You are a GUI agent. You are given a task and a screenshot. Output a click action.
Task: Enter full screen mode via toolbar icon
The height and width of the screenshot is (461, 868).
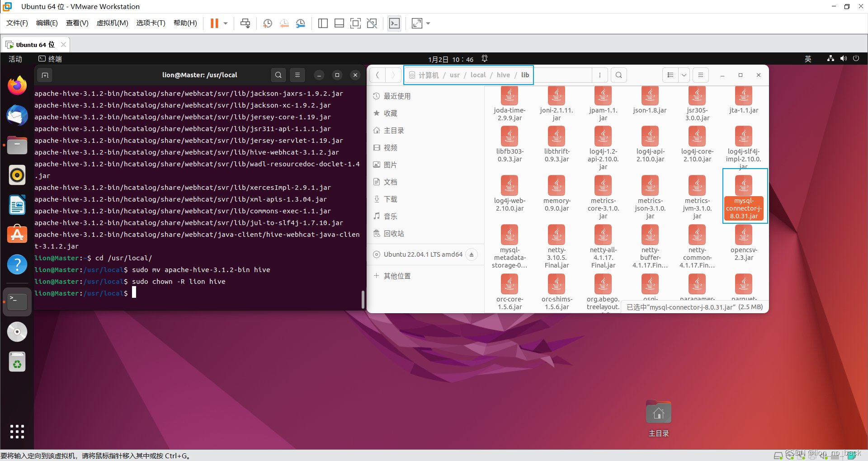pyautogui.click(x=355, y=23)
